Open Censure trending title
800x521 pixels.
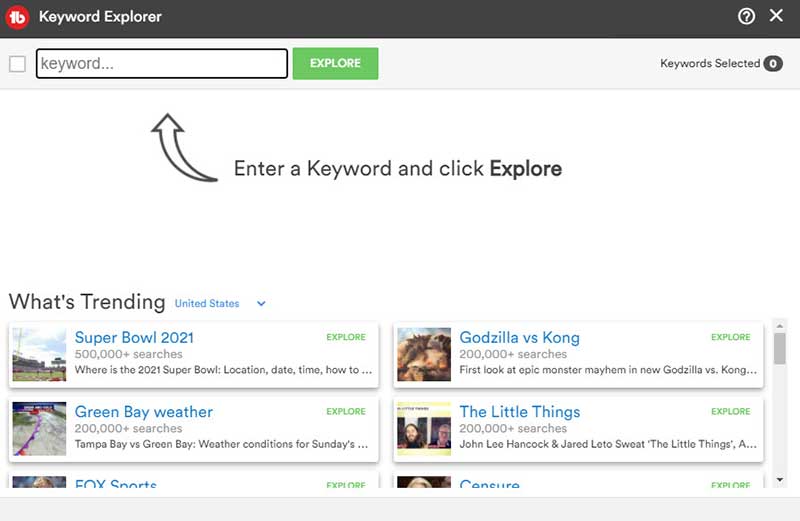(x=489, y=483)
